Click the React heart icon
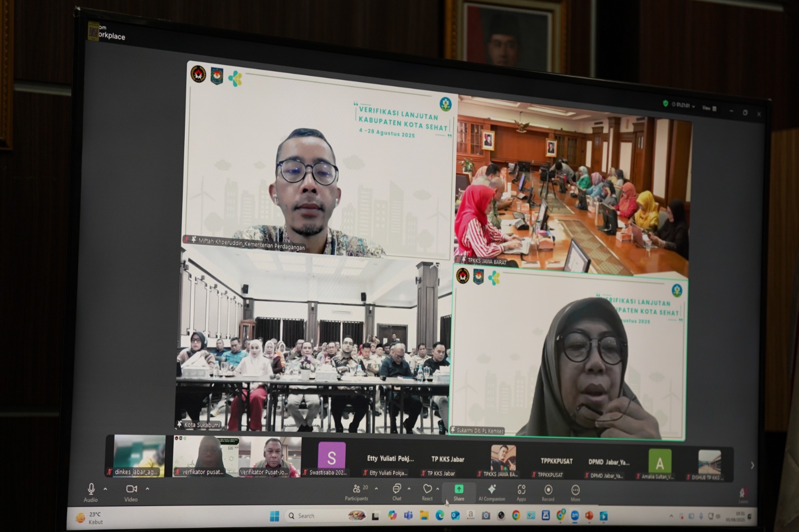Image resolution: width=799 pixels, height=532 pixels. (427, 490)
